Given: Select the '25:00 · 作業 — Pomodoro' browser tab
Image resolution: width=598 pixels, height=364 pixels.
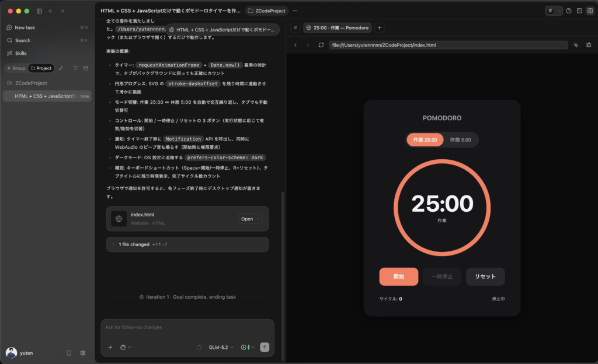Looking at the screenshot, I should 337,28.
